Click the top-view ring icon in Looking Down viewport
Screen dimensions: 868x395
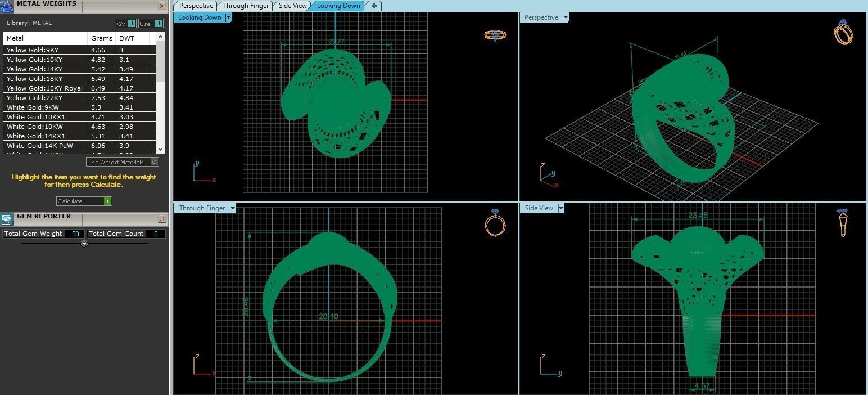pyautogui.click(x=495, y=35)
